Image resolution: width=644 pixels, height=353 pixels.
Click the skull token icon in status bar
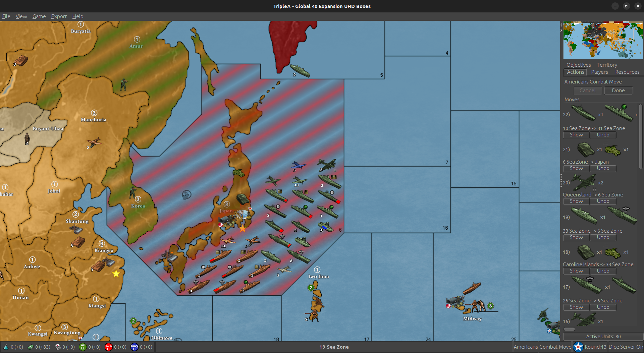(58, 347)
